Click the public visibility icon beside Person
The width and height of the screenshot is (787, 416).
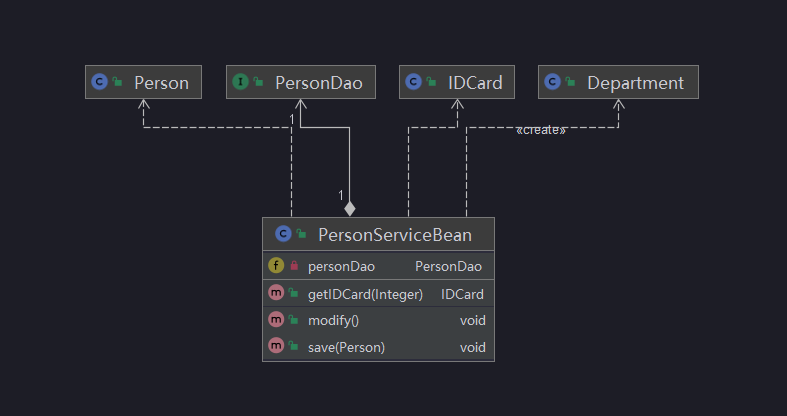[x=117, y=81]
